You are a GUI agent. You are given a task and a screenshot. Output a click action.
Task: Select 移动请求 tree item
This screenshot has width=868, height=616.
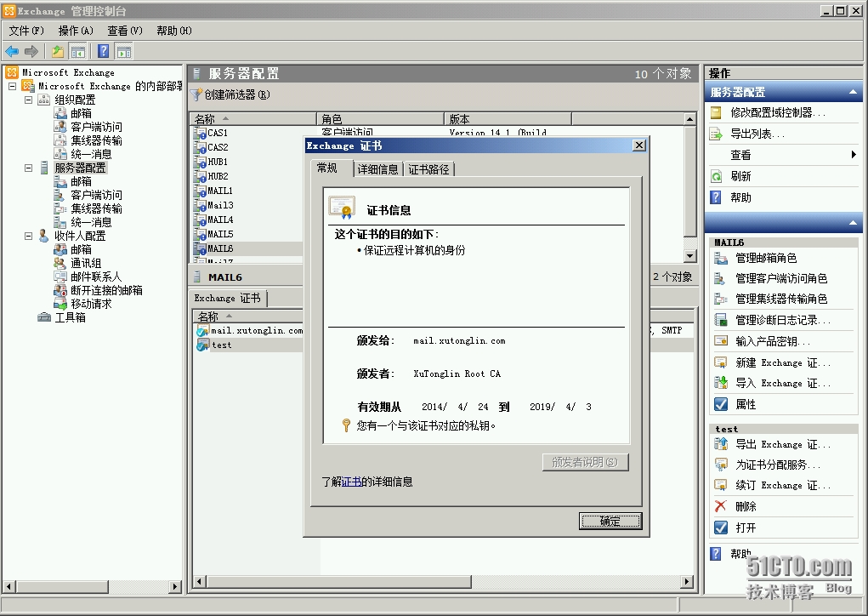coord(91,304)
